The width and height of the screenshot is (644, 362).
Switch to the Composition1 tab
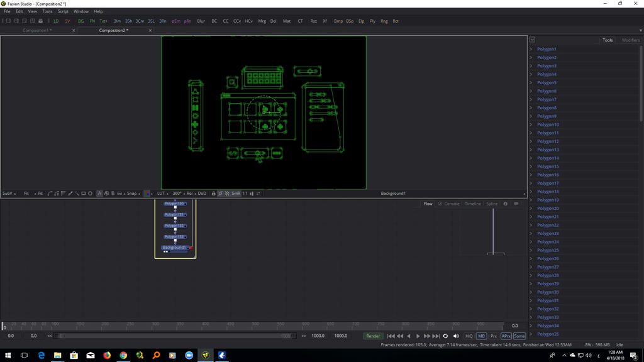37,30
